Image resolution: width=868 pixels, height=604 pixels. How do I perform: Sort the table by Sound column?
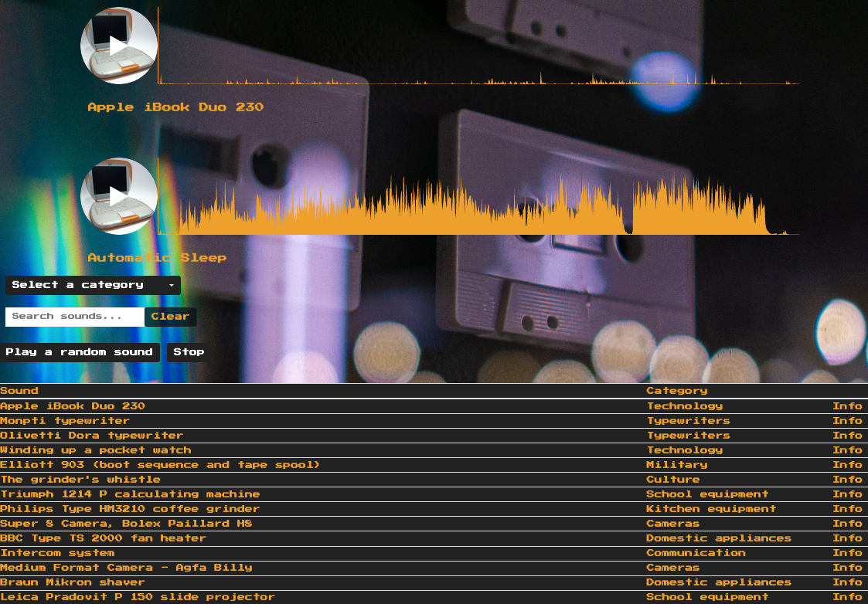[x=19, y=391]
